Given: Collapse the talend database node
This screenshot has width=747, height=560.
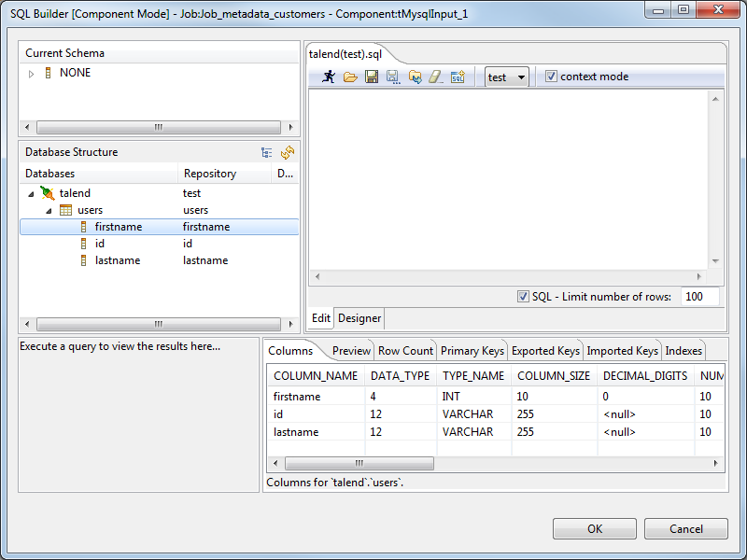Looking at the screenshot, I should coord(31,192).
